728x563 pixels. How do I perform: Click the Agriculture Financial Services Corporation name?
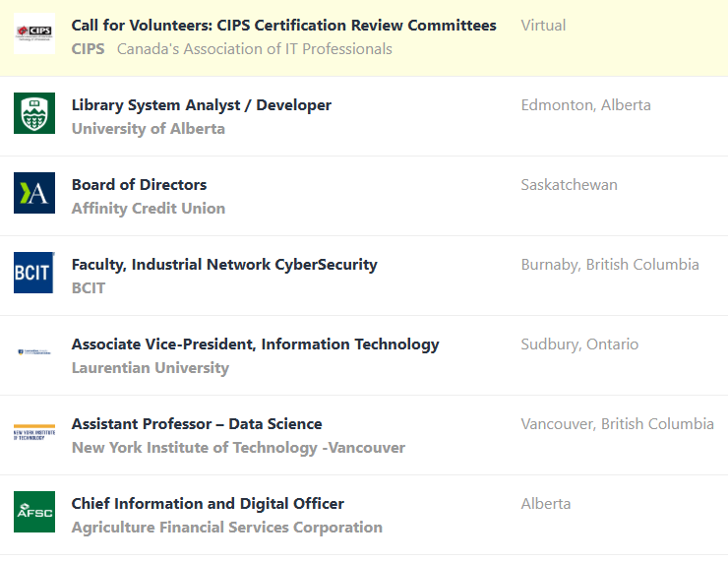(x=226, y=528)
